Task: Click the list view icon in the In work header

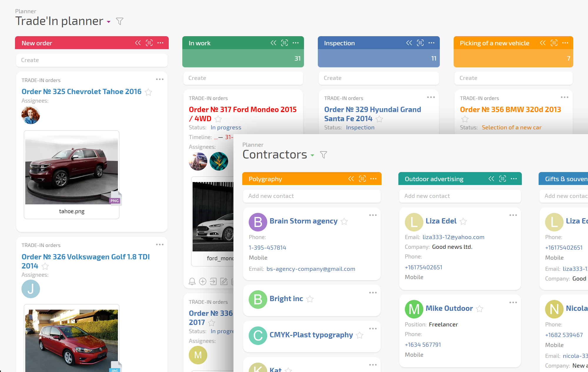Action: pyautogui.click(x=284, y=43)
